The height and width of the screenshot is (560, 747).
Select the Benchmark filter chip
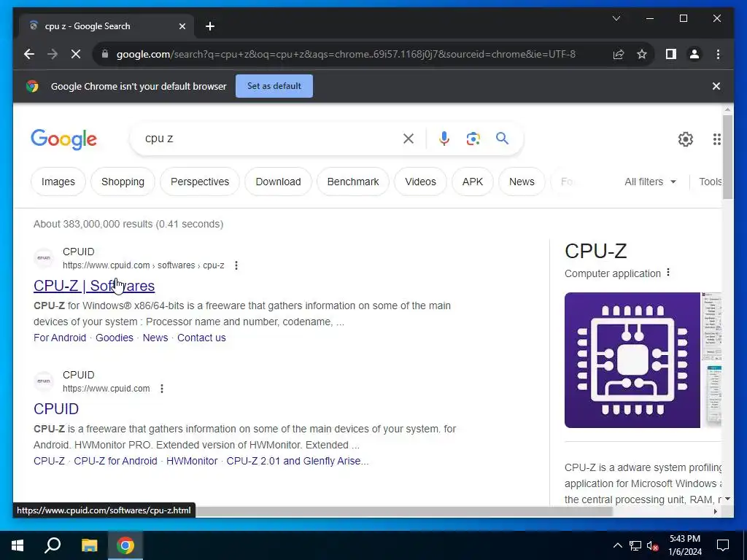click(x=353, y=182)
